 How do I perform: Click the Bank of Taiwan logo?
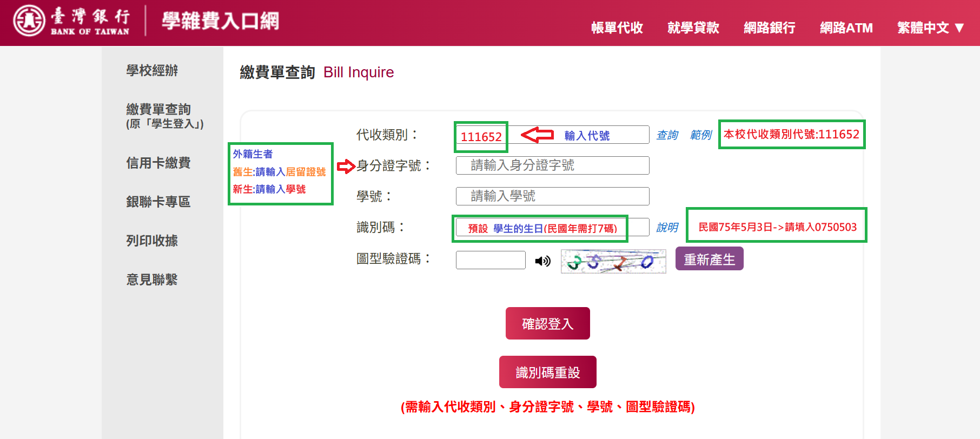click(71, 21)
